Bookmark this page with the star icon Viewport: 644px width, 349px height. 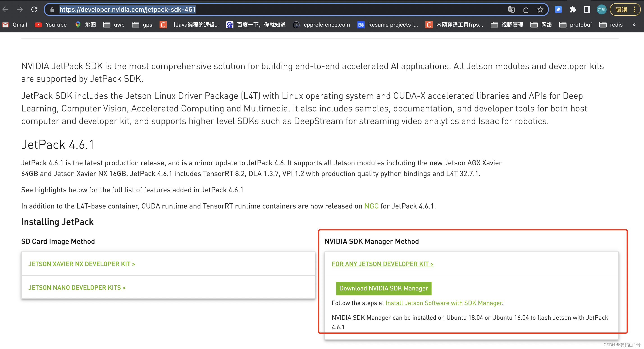pyautogui.click(x=540, y=9)
